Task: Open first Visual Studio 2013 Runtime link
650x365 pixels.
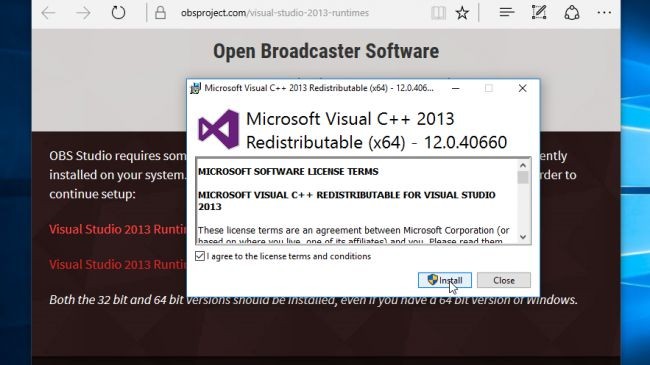Action: [x=118, y=229]
